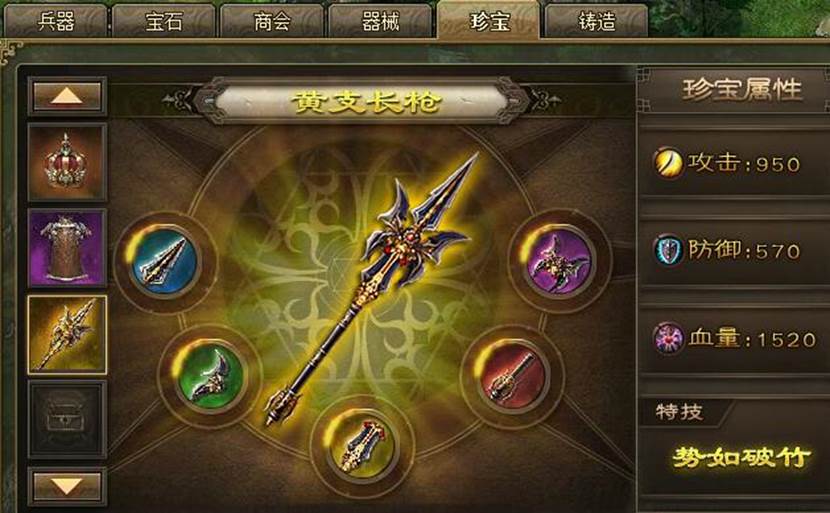Click the 势如破竹 special skill text
The width and height of the screenshot is (830, 513).
pos(741,457)
